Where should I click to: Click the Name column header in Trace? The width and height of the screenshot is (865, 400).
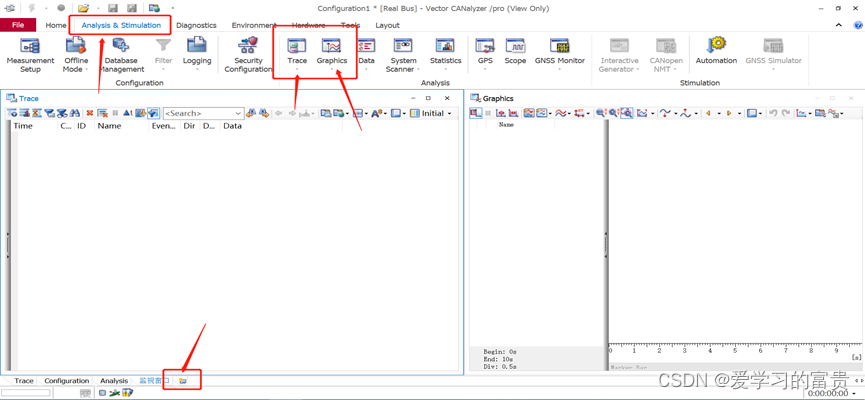tap(121, 126)
